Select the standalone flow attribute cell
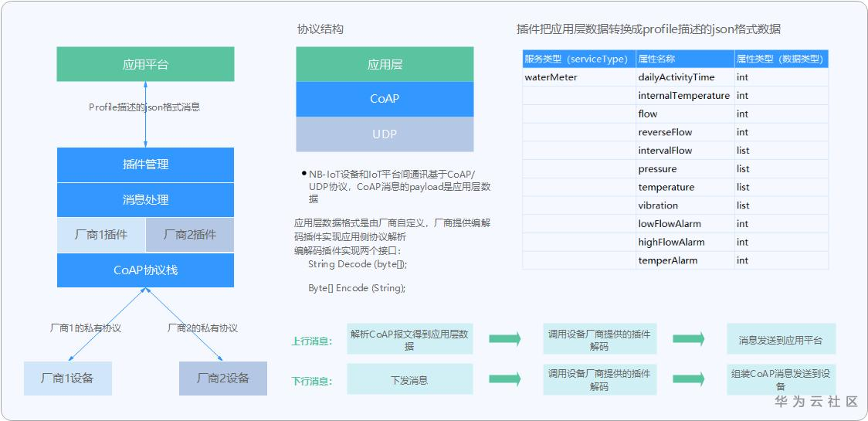 point(685,114)
